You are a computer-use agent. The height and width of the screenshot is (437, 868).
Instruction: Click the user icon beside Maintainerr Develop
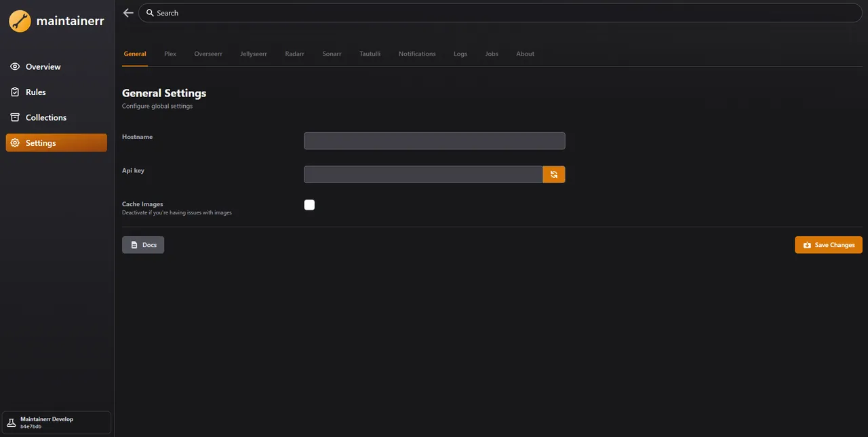12,422
